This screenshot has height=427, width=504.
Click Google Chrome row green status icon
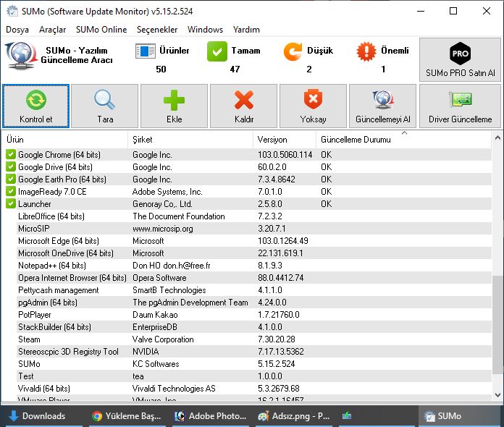(11, 155)
